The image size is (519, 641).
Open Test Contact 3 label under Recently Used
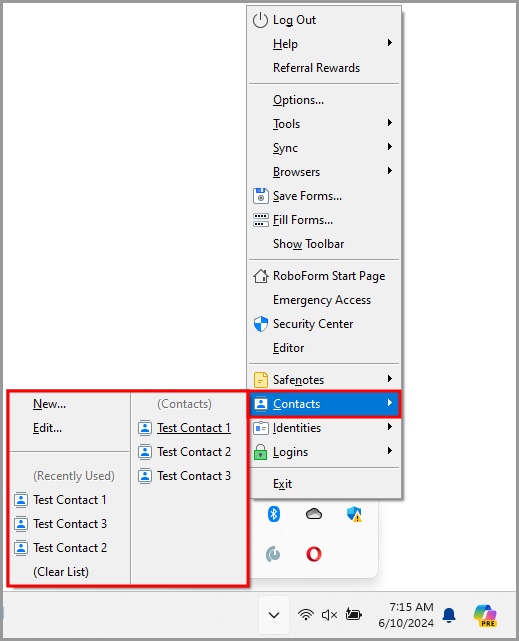(x=69, y=524)
